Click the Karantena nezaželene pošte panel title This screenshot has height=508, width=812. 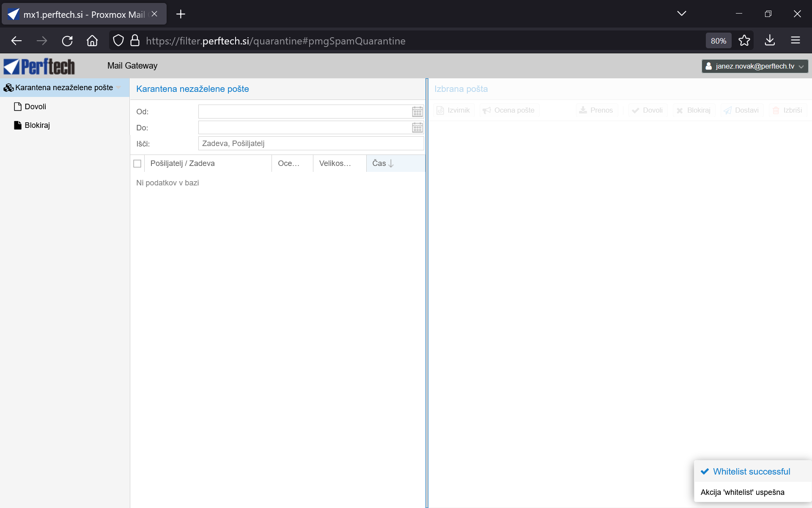192,89
